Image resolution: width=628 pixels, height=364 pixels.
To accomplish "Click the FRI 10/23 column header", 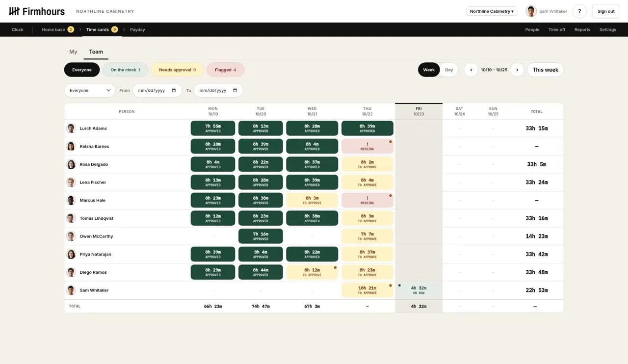I will [x=419, y=111].
